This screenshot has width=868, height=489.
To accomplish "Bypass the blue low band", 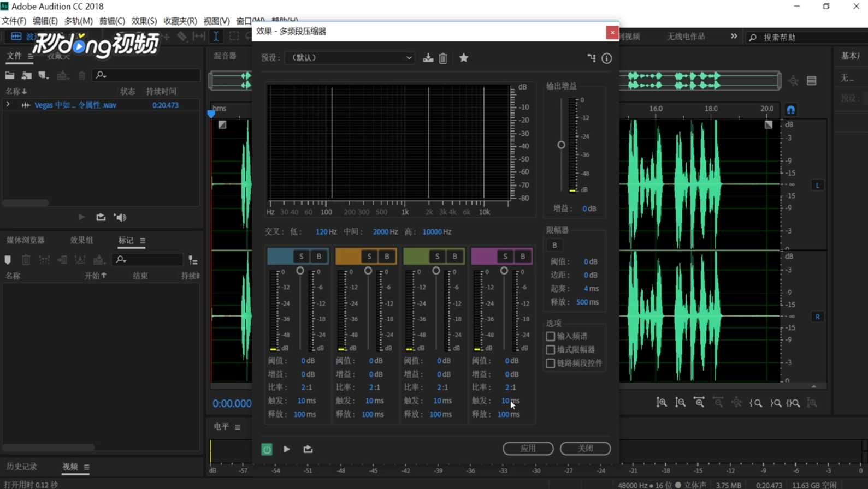I will click(x=319, y=256).
